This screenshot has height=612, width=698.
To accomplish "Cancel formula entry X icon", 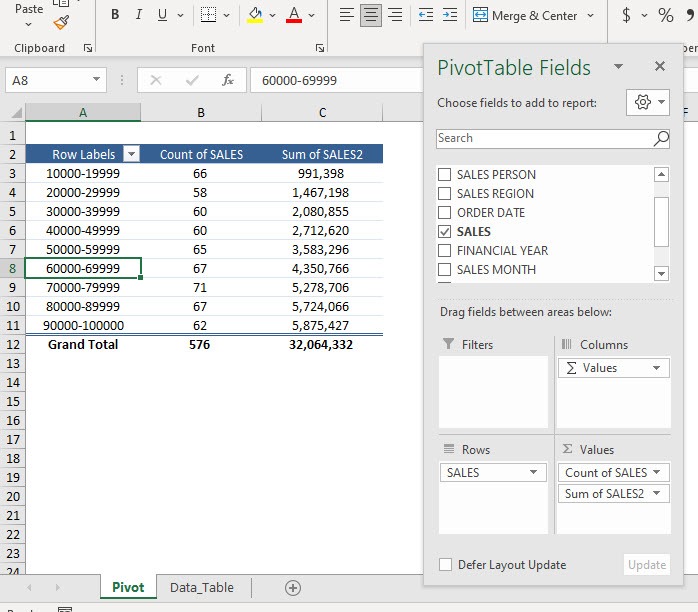I will (156, 81).
